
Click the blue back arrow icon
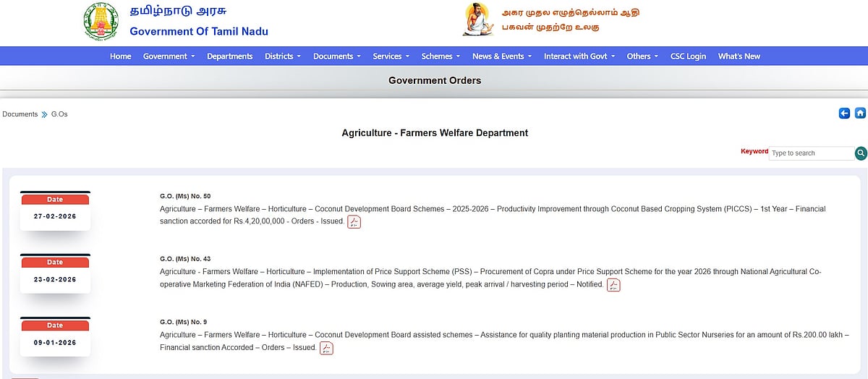844,113
